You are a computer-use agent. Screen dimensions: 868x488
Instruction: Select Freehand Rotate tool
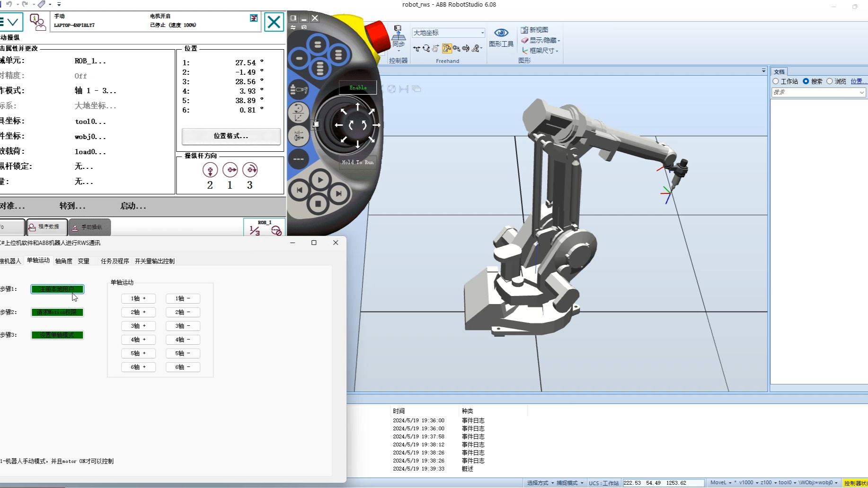click(x=426, y=48)
